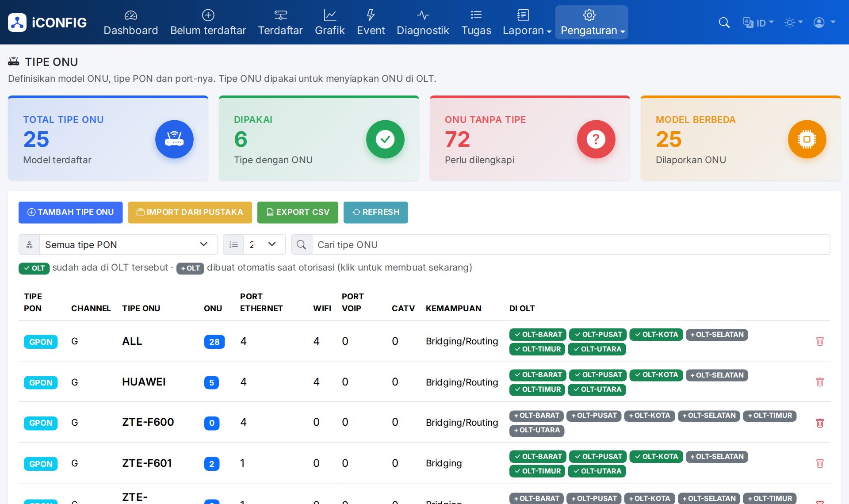This screenshot has height=504, width=849.
Task: Click ONU count badge 28 in ALL row
Action: tap(214, 342)
